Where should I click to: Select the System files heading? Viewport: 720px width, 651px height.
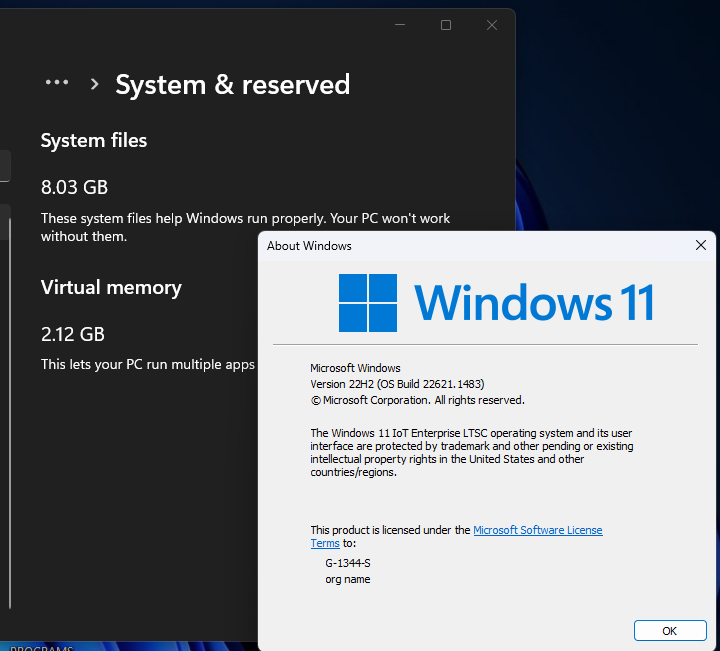pyautogui.click(x=94, y=140)
